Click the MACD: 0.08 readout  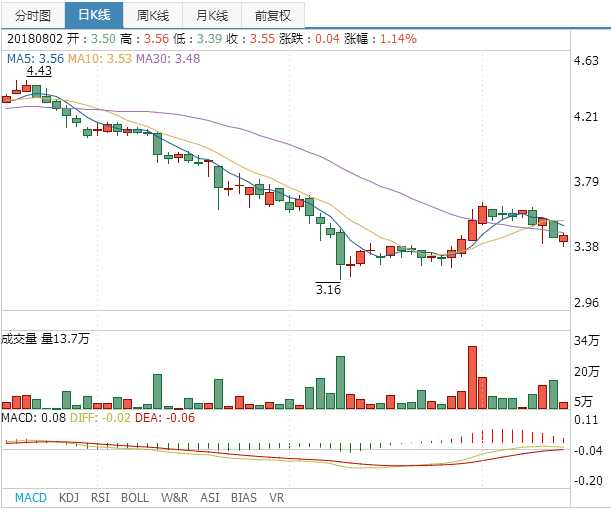[34, 418]
